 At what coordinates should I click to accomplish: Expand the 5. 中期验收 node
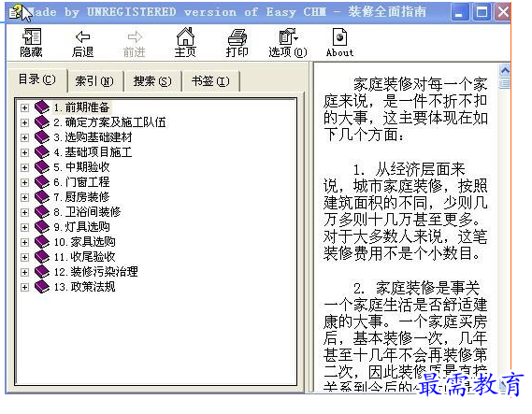(24, 167)
